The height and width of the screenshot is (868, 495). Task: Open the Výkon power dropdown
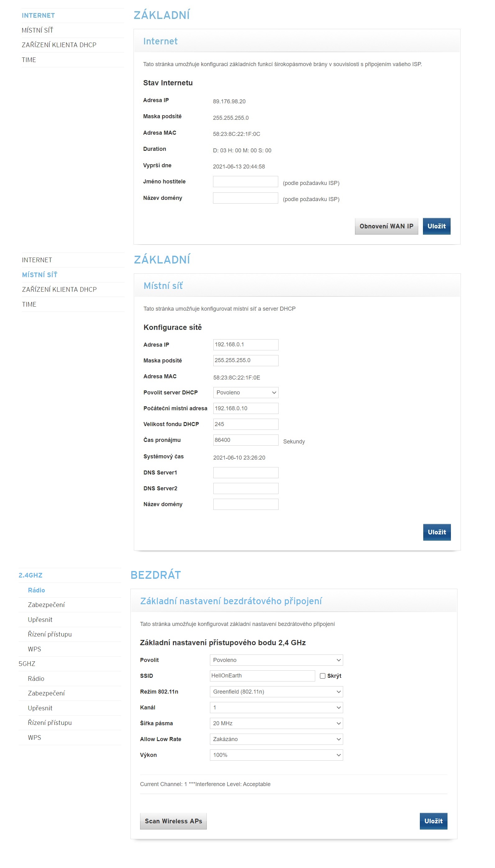pyautogui.click(x=276, y=755)
